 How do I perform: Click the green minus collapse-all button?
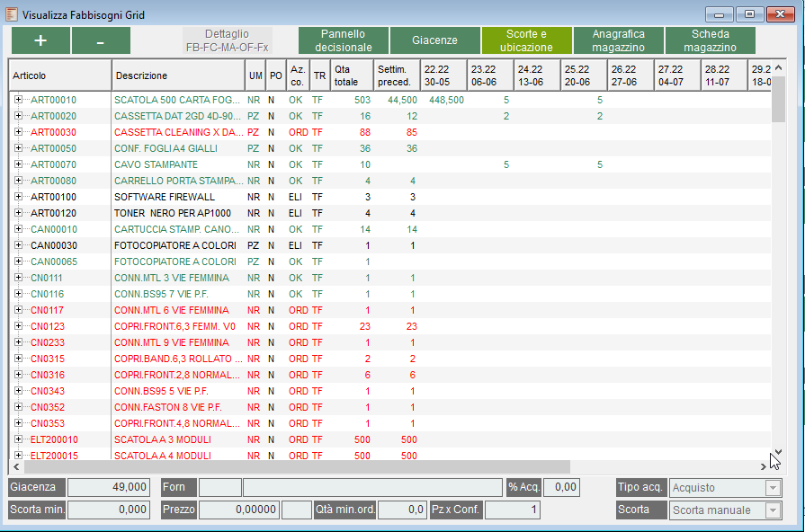101,40
